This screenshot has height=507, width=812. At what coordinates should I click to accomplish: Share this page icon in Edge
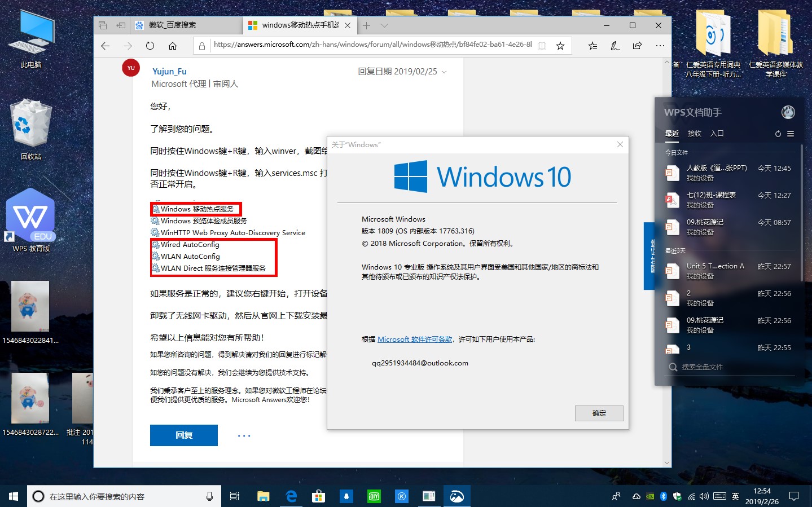click(637, 46)
